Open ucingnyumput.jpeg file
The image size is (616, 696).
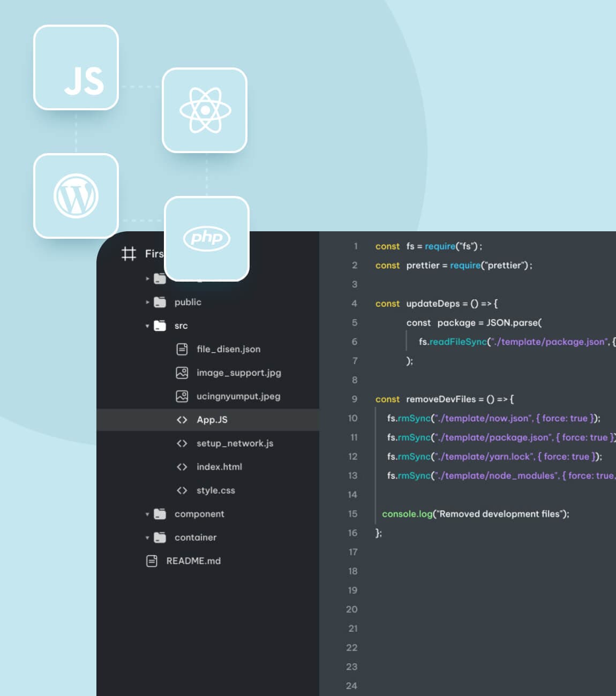coord(238,396)
